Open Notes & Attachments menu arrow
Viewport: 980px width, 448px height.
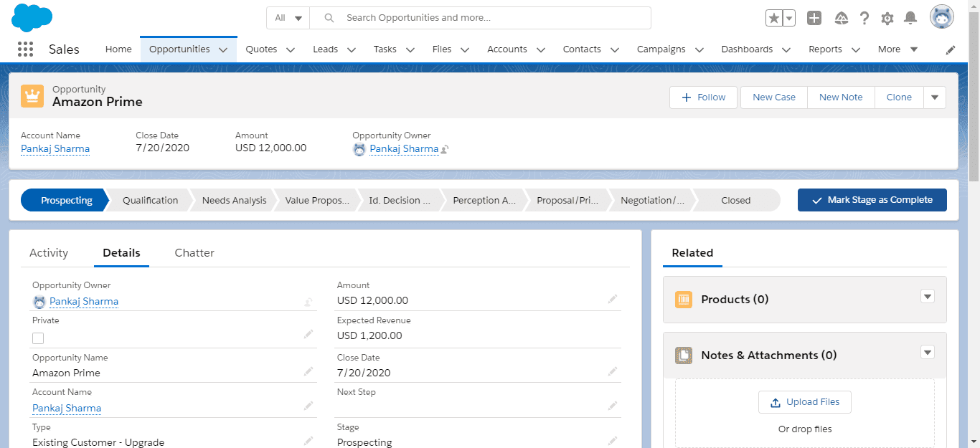pos(928,353)
